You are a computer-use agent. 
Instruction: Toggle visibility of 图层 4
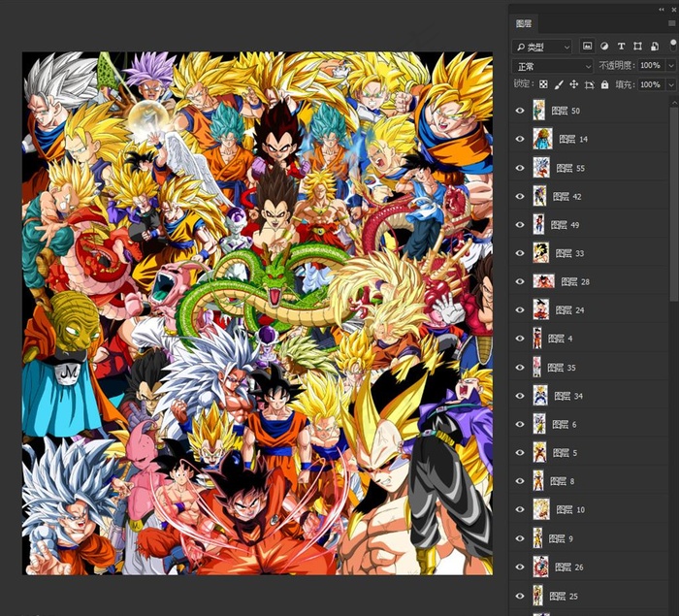520,339
